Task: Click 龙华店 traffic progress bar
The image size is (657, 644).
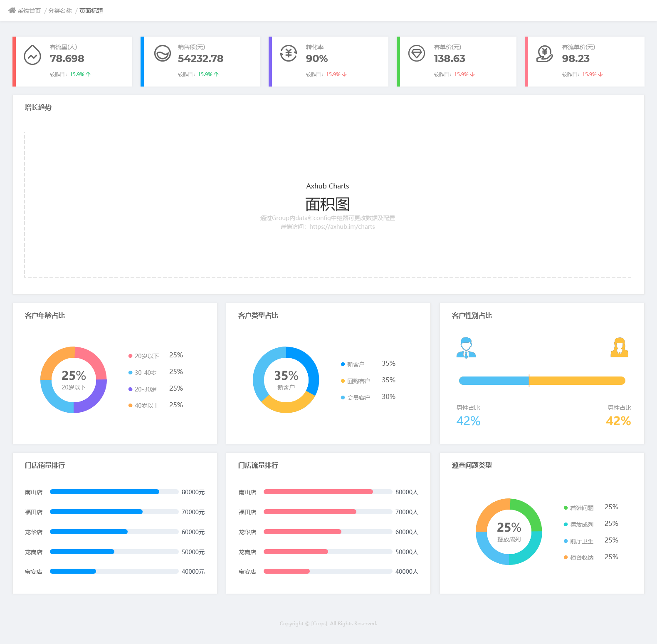Action: pyautogui.click(x=328, y=532)
